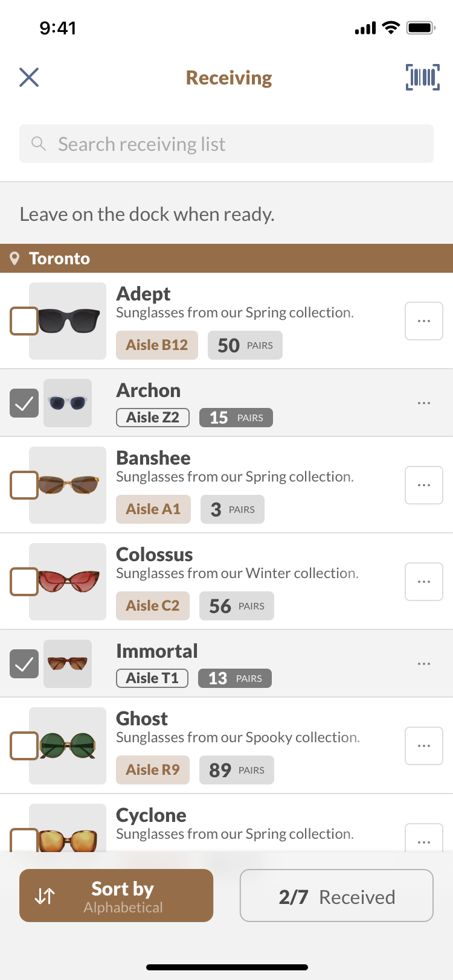Viewport: 453px width, 980px height.
Task: Open more options for Adept
Action: 424,321
